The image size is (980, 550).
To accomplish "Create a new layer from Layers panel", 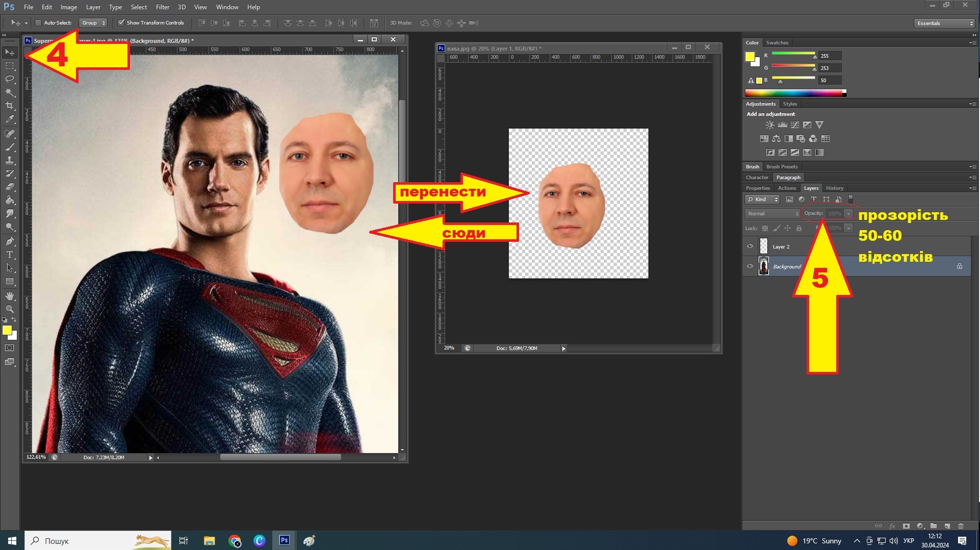I will [947, 526].
